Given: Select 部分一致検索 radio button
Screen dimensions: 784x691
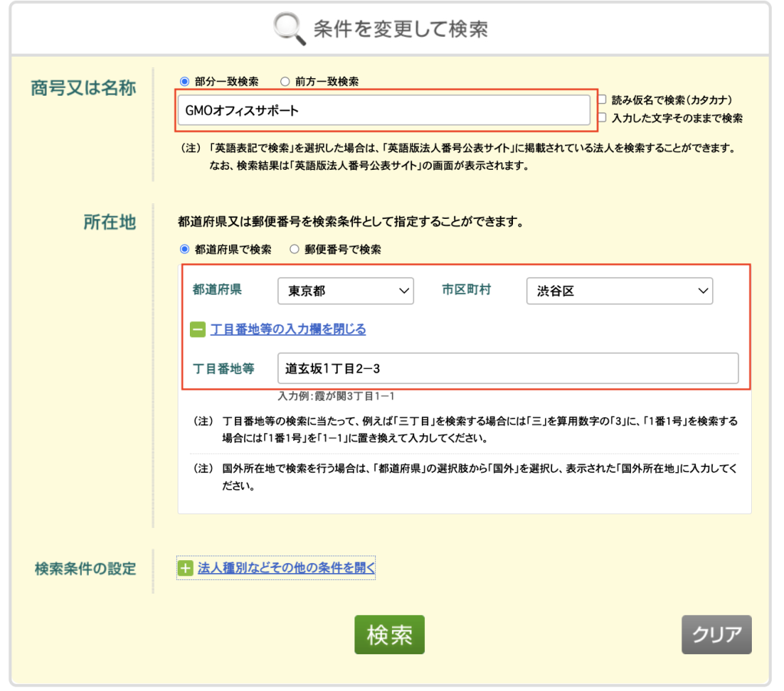Looking at the screenshot, I should coord(185,81).
